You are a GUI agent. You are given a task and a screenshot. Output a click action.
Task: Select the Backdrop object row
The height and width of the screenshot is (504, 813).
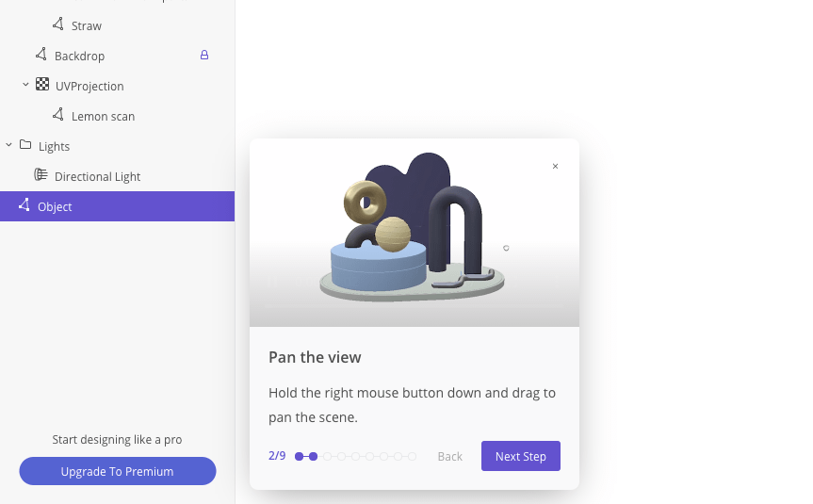tap(117, 56)
